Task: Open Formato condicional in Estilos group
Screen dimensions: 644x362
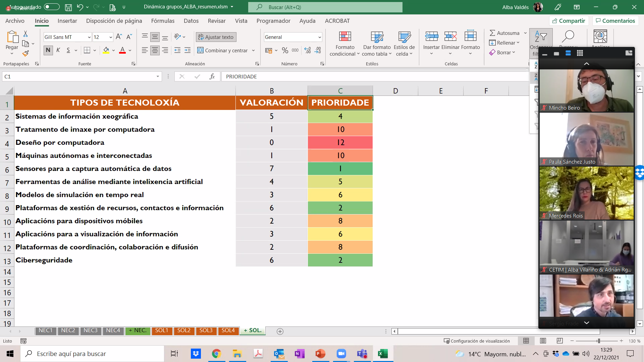Action: click(344, 44)
